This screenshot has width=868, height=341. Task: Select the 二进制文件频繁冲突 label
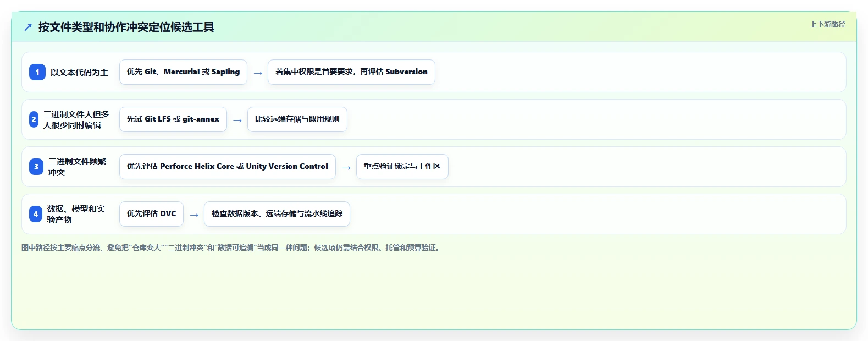click(x=78, y=167)
